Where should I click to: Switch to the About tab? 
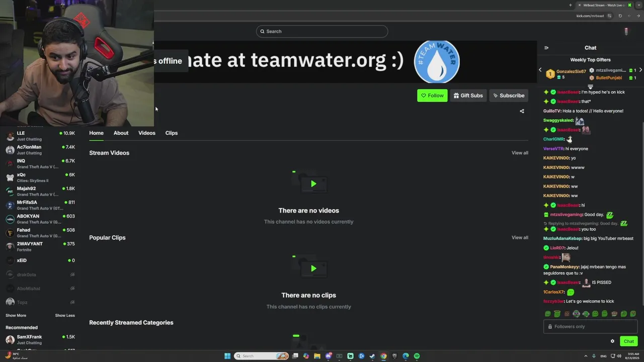click(x=121, y=133)
